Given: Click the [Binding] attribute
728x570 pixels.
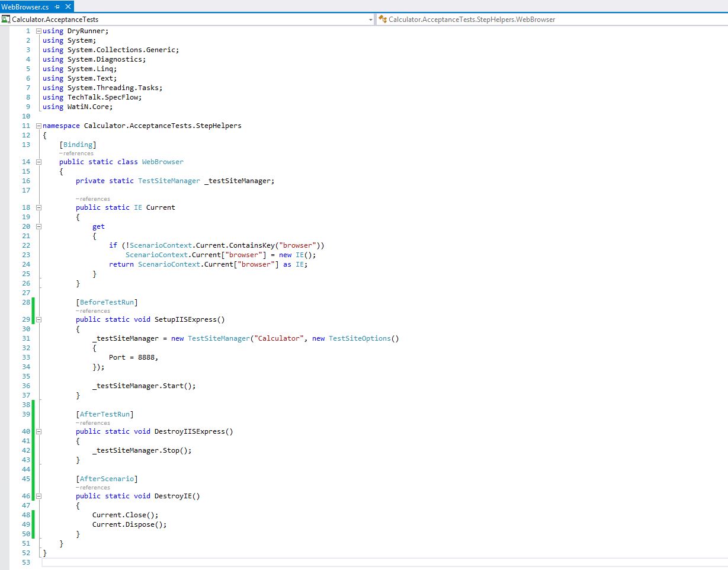Looking at the screenshot, I should coord(78,145).
